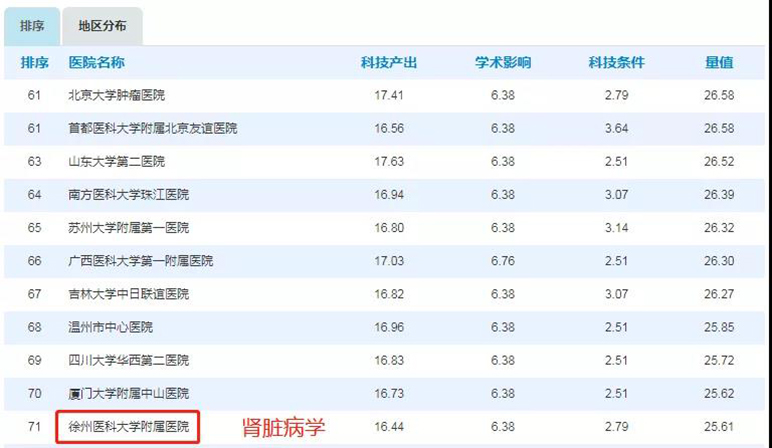Open the 地区分布 tab

(102, 27)
